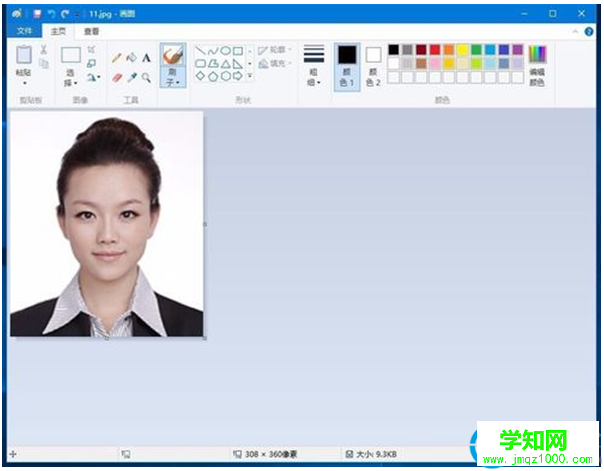
Task: Open the File (文件) menu
Action: [x=24, y=31]
